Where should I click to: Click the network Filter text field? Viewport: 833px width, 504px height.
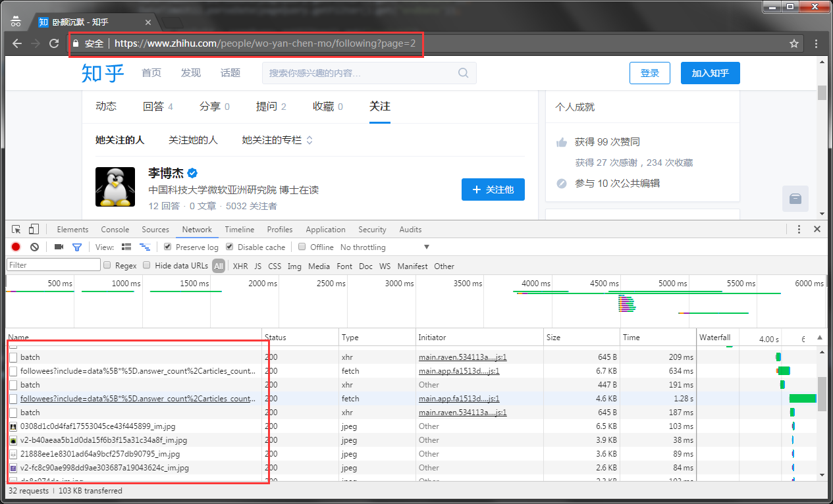pos(53,265)
